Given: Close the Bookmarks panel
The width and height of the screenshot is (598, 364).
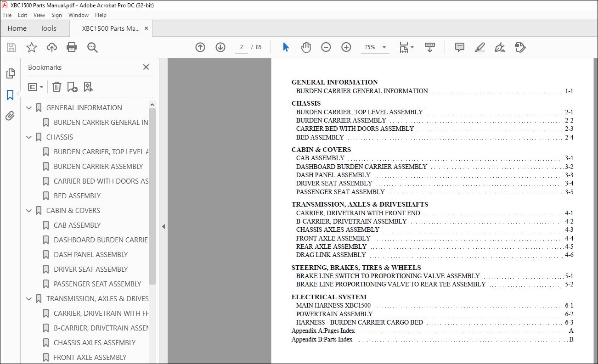Looking at the screenshot, I should pyautogui.click(x=146, y=67).
